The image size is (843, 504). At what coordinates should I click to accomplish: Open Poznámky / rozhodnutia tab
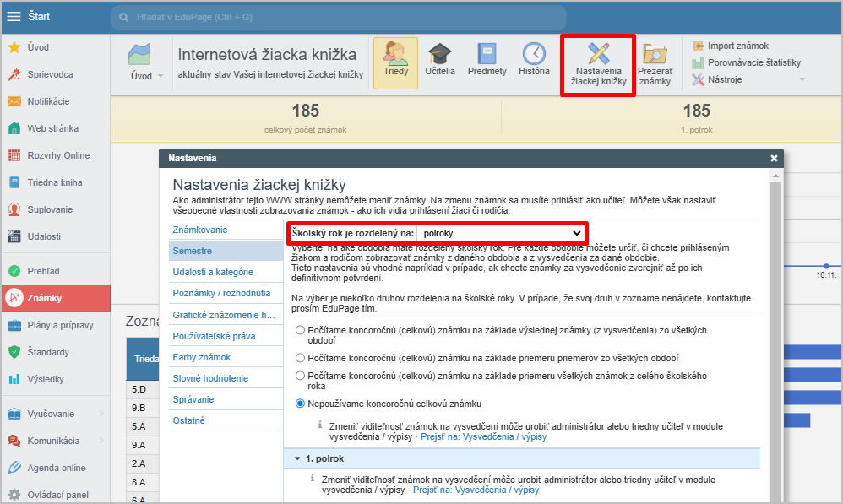226,294
